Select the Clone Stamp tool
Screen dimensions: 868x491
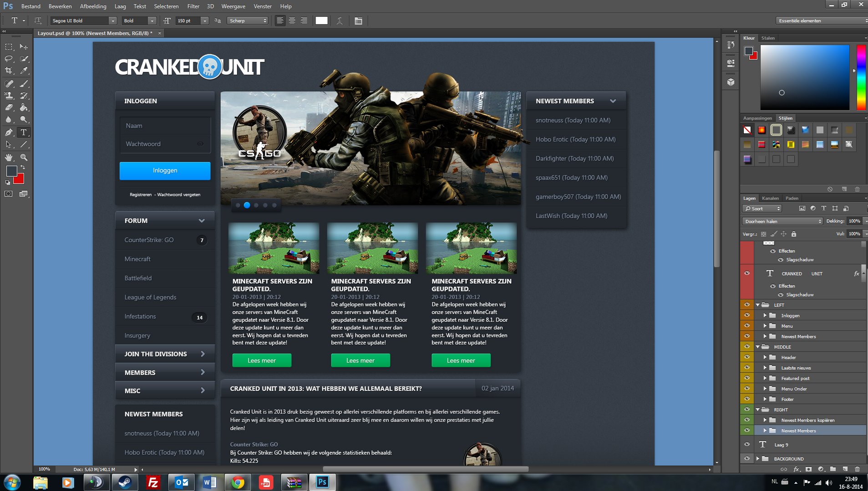pyautogui.click(x=9, y=96)
